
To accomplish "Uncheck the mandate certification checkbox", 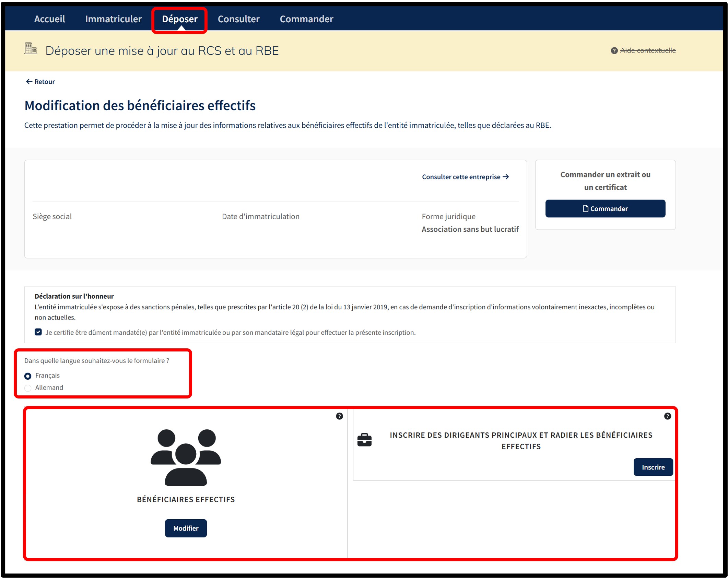I will point(38,332).
